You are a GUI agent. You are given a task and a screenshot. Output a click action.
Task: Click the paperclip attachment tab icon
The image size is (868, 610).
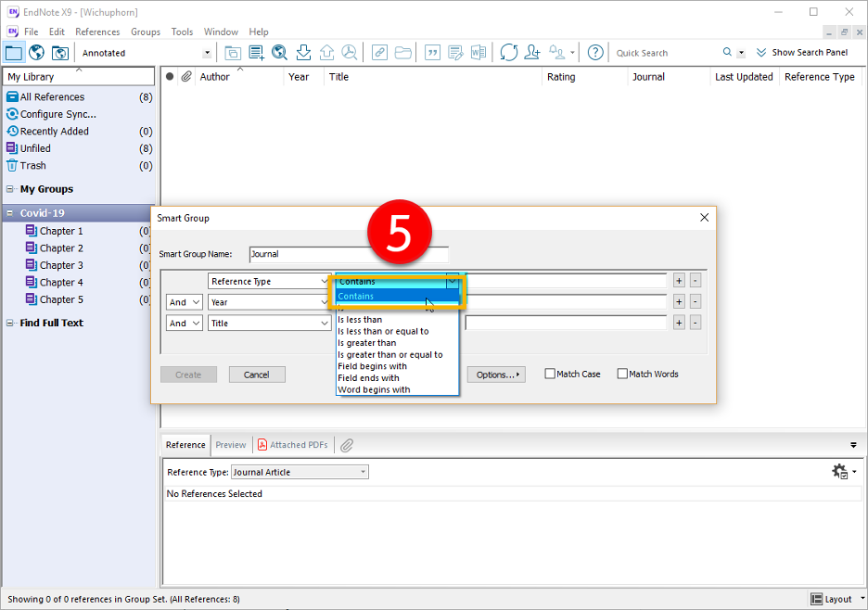(x=347, y=445)
